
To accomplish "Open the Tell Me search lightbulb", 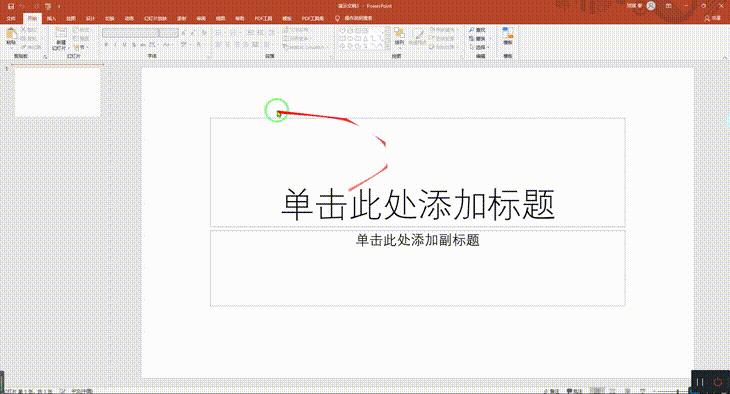I will click(338, 18).
